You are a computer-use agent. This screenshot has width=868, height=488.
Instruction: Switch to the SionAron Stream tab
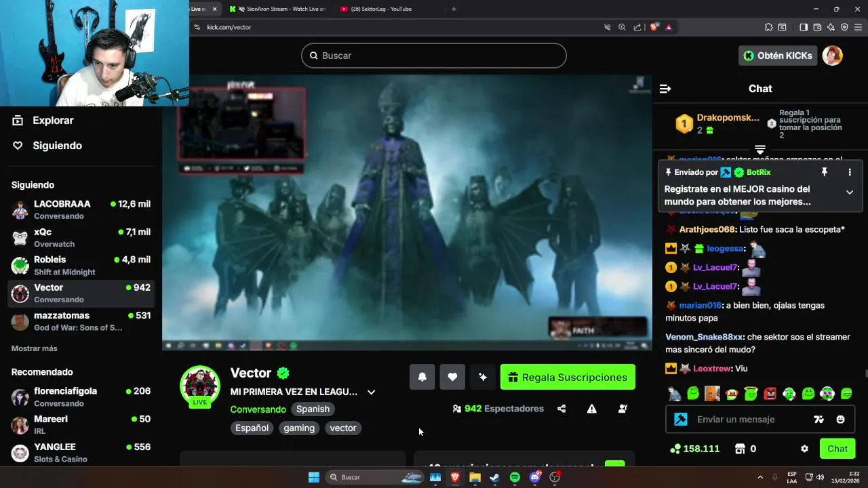(278, 9)
